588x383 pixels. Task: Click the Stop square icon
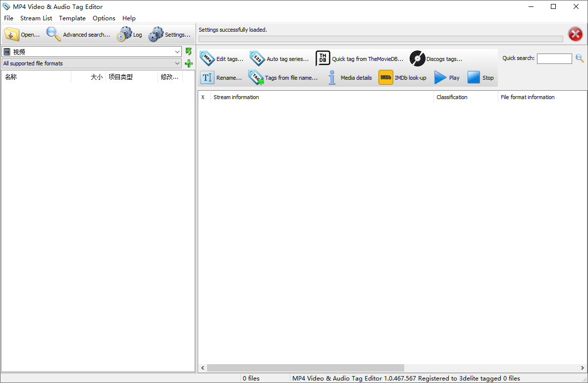[x=474, y=78]
